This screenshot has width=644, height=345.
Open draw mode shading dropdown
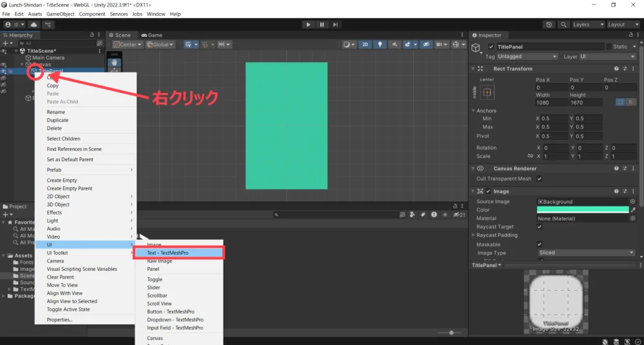tap(349, 44)
